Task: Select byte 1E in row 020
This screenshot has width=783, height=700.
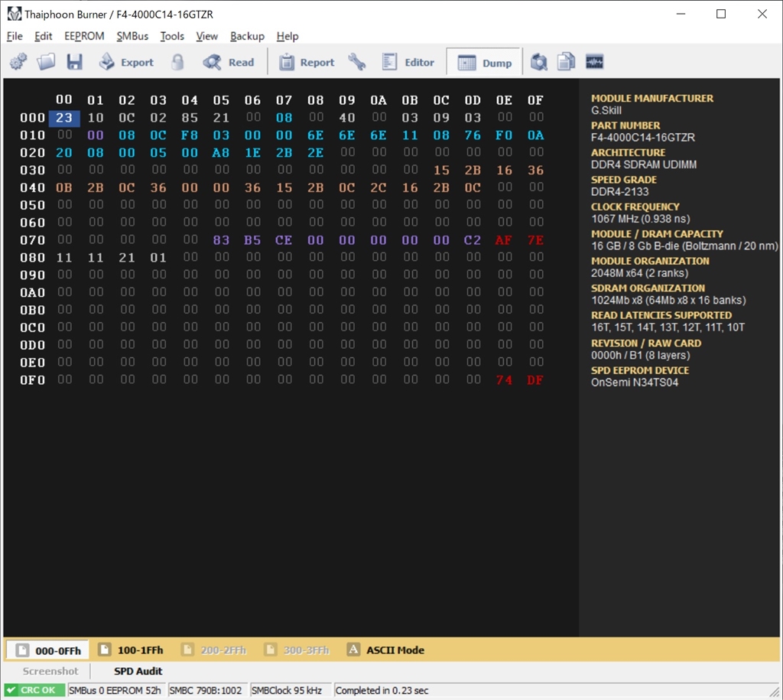Action: tap(252, 152)
